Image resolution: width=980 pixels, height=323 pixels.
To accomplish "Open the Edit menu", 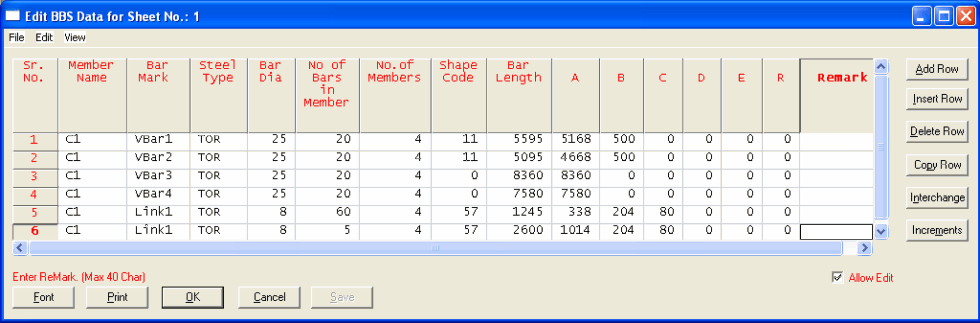I will [x=44, y=37].
